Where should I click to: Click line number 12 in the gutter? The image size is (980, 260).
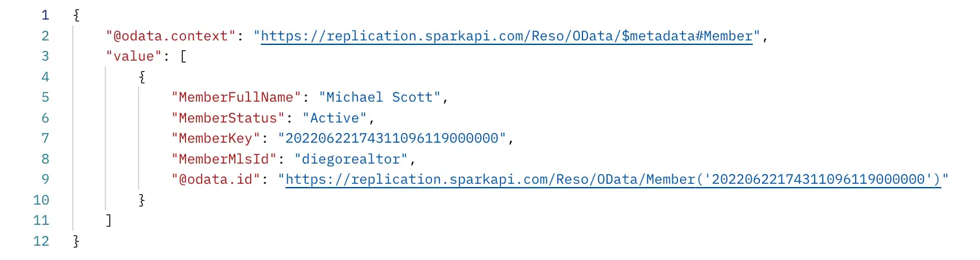(40, 241)
